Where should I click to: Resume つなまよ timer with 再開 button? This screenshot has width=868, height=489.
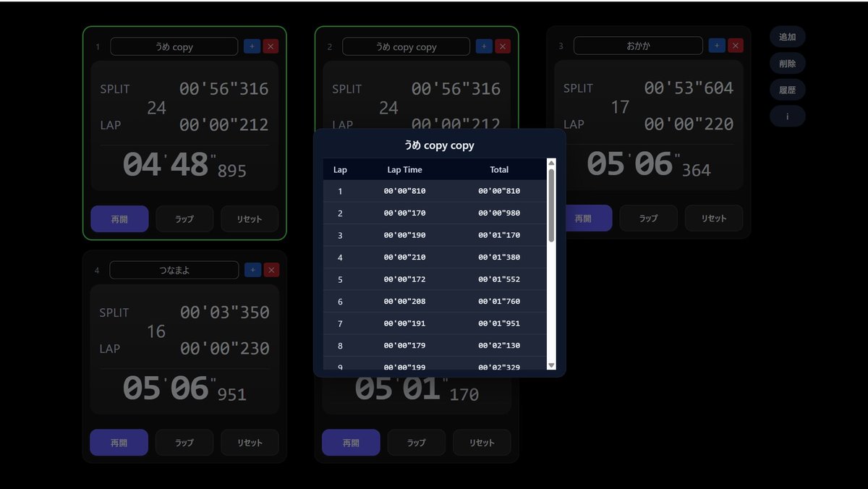click(119, 442)
